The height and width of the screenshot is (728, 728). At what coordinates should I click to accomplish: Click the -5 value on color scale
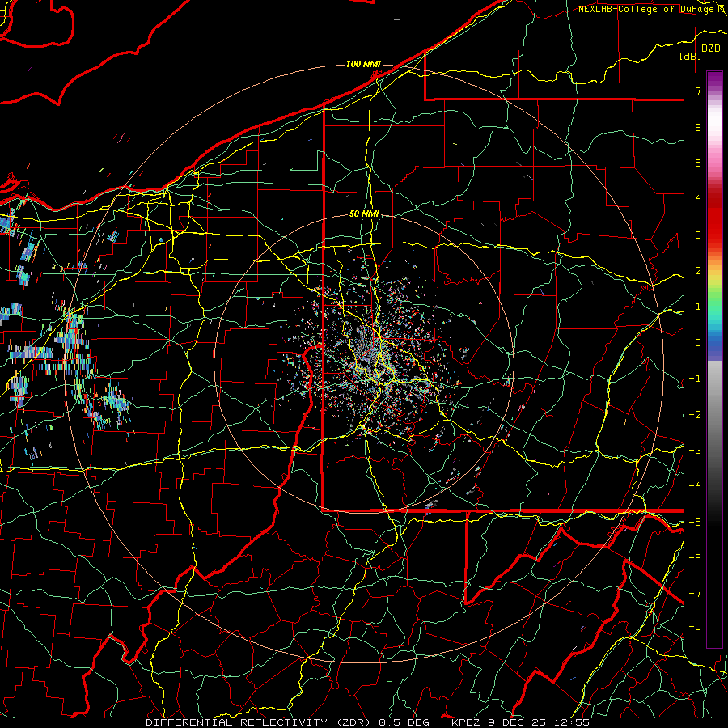coord(695,523)
